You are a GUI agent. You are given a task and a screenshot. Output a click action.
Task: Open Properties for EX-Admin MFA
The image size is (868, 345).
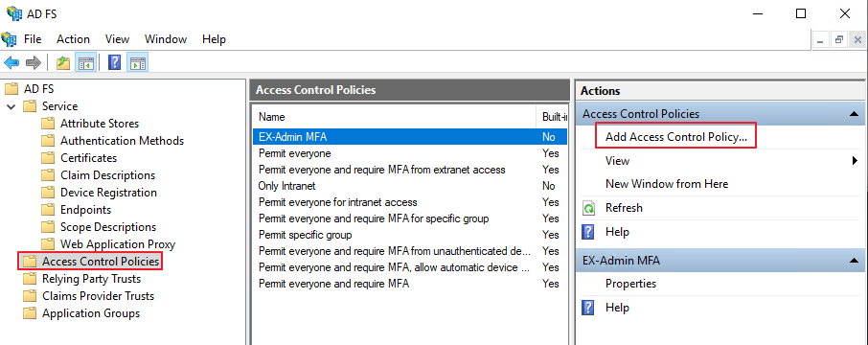tap(630, 284)
